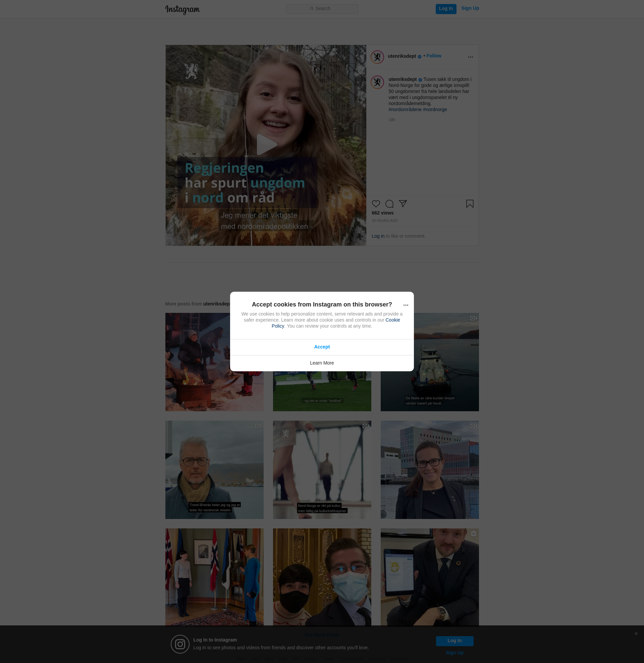Click the Instagram logo in the header
Viewport: 644px width, 663px height.
click(182, 9)
